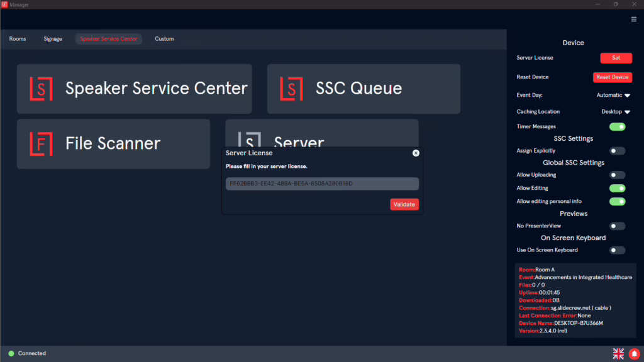Click the sg.slidecrew.net connection text
Viewport: 644px width, 362px height.
coord(580,308)
